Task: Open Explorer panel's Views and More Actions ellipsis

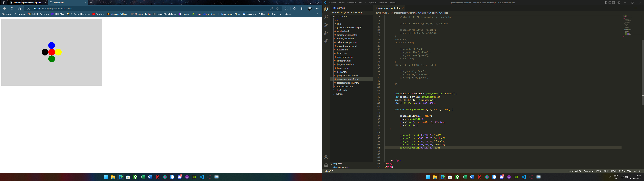Action: click(x=369, y=8)
